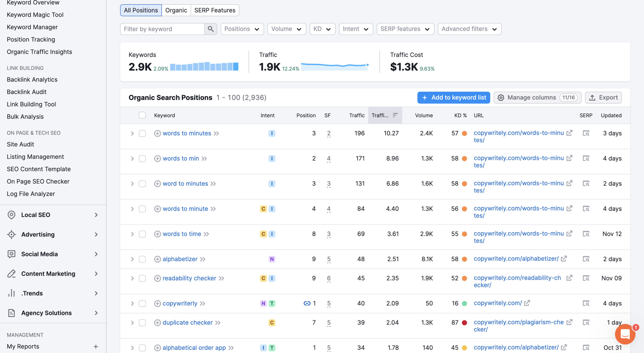Open the Positions filter dropdown
The image size is (644, 353).
click(242, 29)
